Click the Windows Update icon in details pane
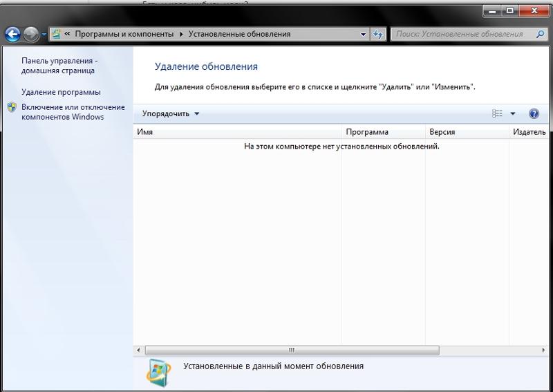The image size is (553, 392). pos(158,373)
